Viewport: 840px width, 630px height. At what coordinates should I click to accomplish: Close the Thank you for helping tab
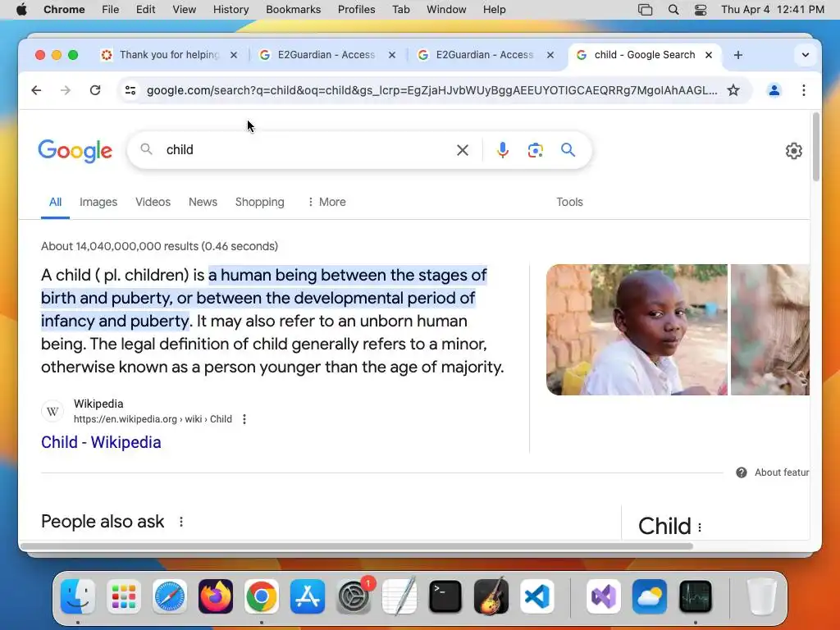(x=234, y=55)
